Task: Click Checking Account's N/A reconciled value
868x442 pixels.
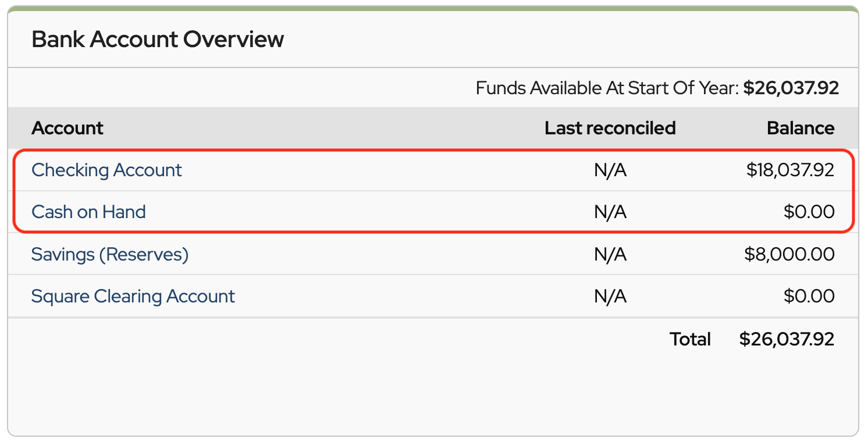Action: point(610,170)
